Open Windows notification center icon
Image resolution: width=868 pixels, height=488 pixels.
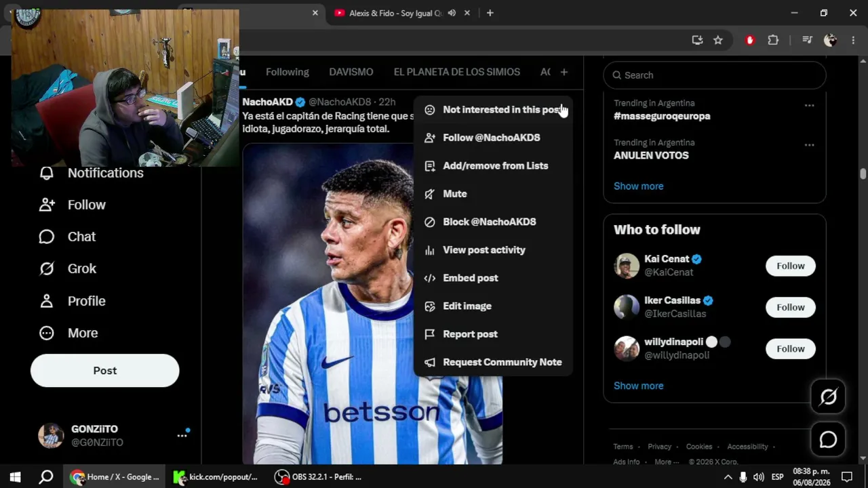[x=846, y=477]
